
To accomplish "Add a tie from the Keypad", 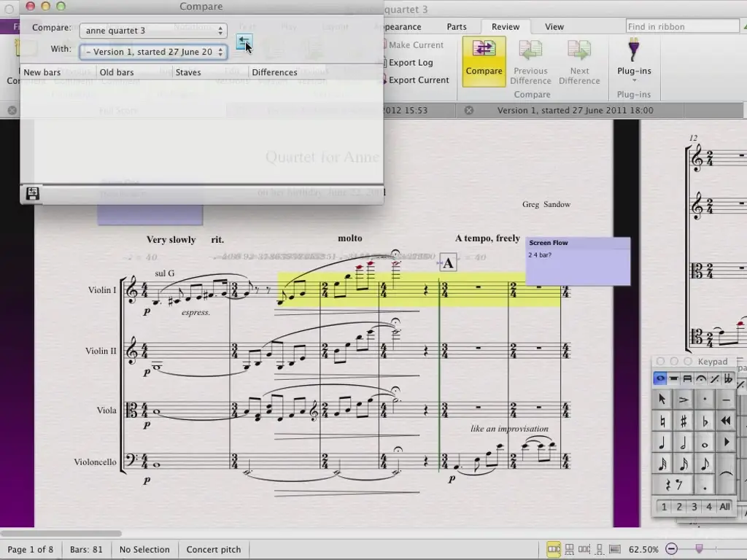I will 726,474.
